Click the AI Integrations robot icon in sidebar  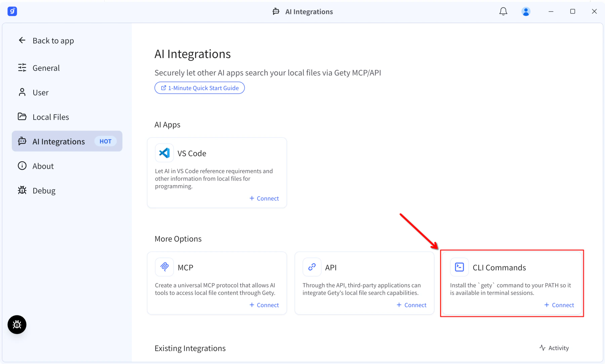tap(22, 141)
